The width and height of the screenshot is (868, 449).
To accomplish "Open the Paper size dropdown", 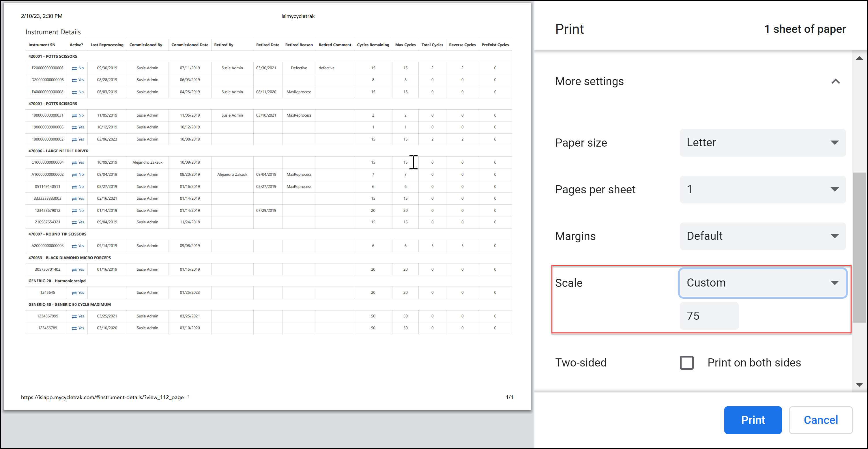I will point(763,143).
